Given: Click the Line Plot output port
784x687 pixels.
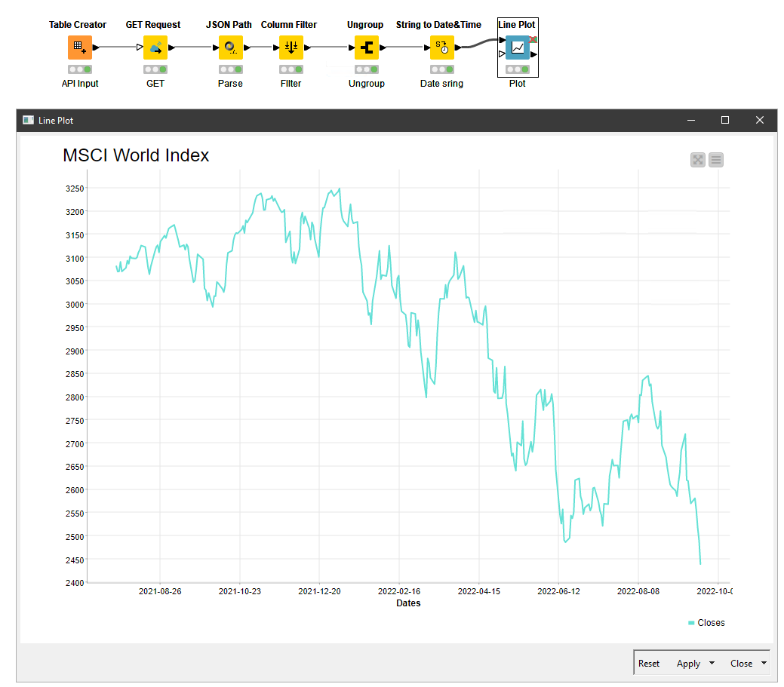Looking at the screenshot, I should 534,54.
